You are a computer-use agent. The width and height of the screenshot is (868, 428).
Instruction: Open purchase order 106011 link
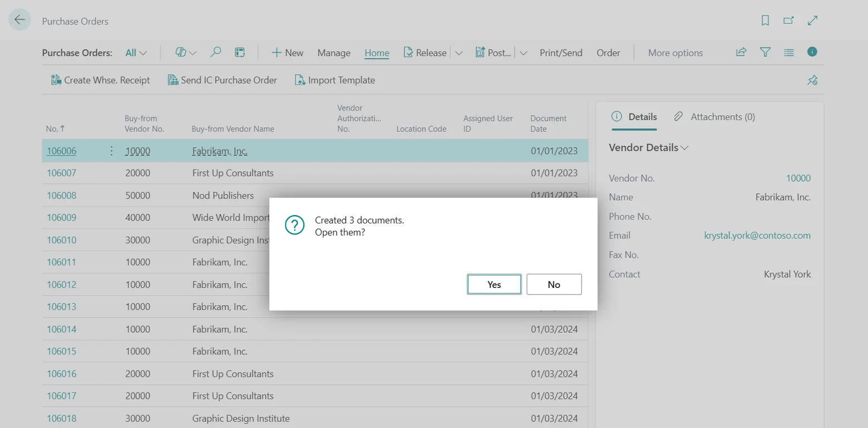pos(62,262)
